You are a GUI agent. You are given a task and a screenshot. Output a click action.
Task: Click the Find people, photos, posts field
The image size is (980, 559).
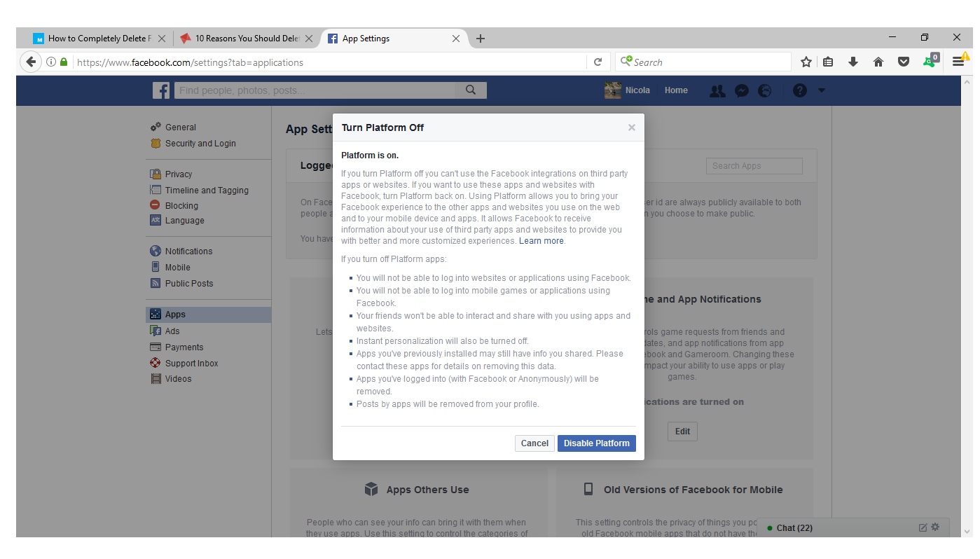pos(314,90)
